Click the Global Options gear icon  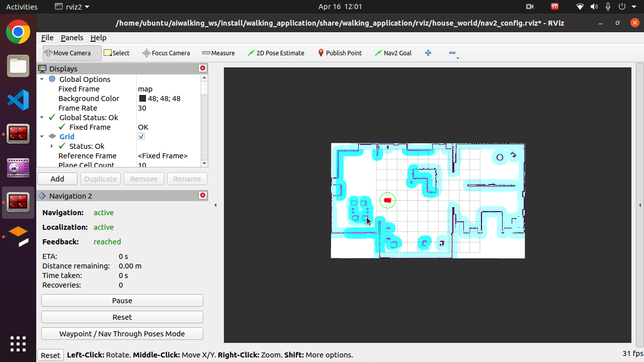tap(52, 79)
